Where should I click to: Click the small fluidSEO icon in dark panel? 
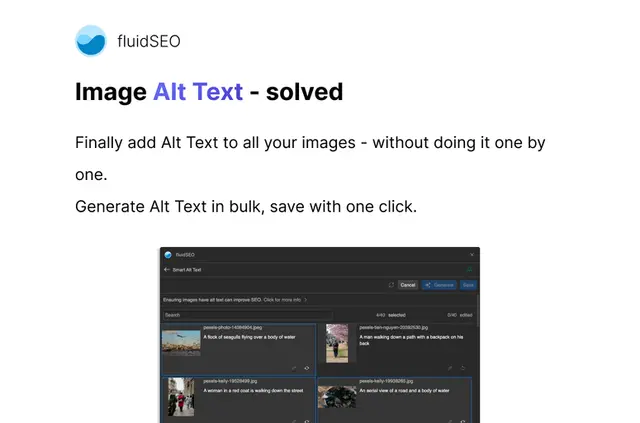point(168,255)
